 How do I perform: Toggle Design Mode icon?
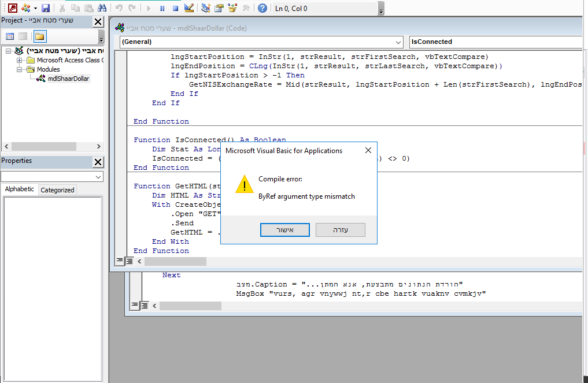pos(189,8)
